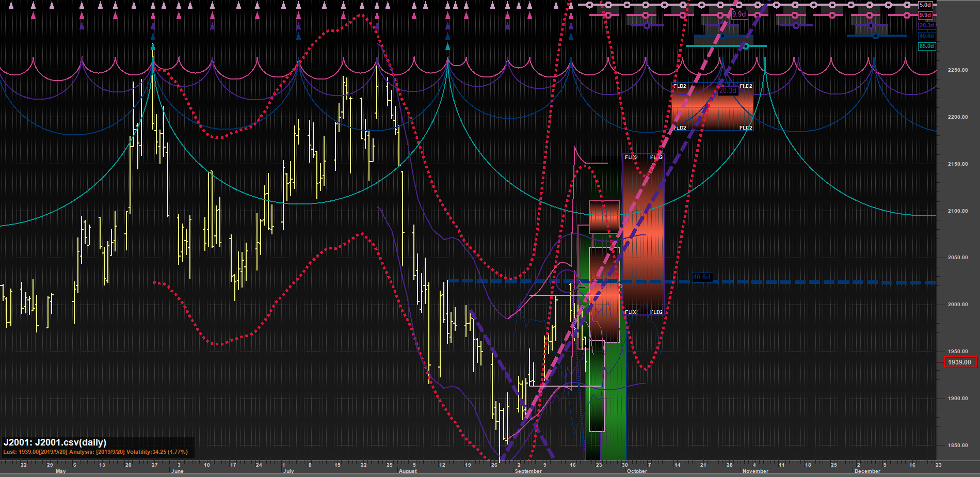Click the May month label on date axis
Image resolution: width=980 pixels, height=477 pixels.
coord(60,471)
